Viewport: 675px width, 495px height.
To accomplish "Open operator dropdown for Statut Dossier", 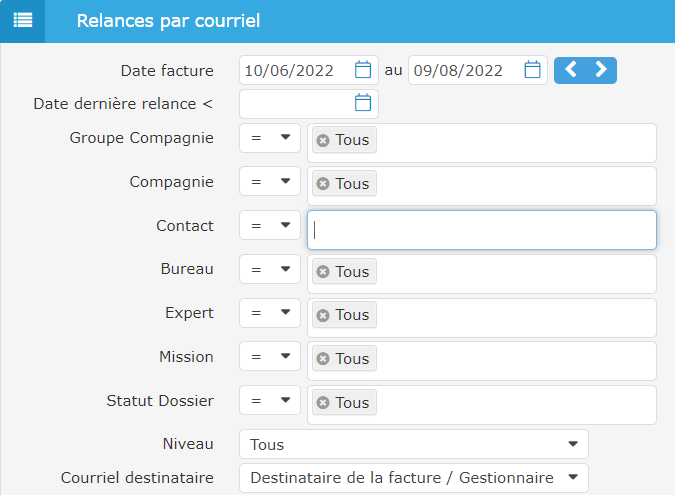I will coord(270,401).
